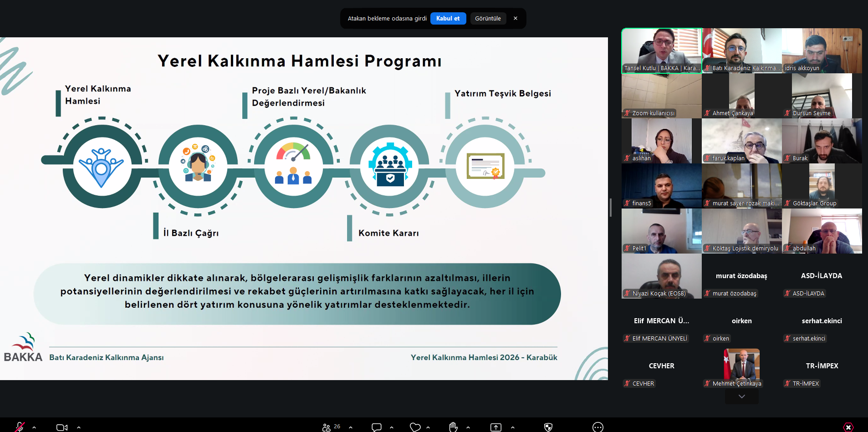
Task: Click the share screen icon
Action: (x=495, y=427)
